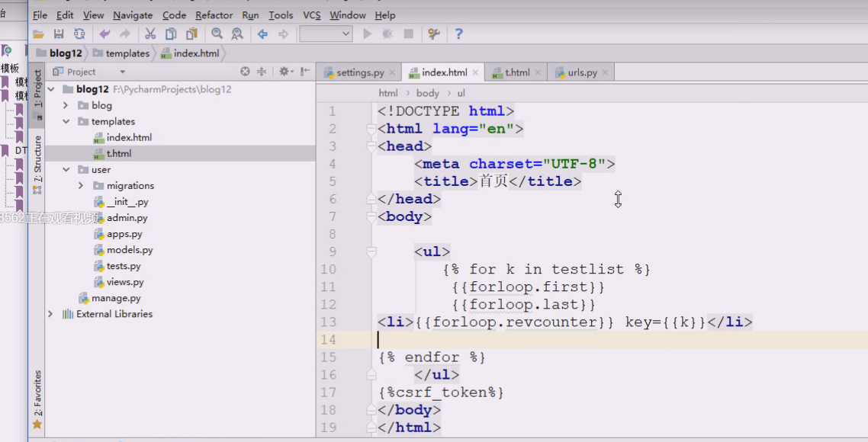Open the run configuration dropdown

(x=326, y=34)
